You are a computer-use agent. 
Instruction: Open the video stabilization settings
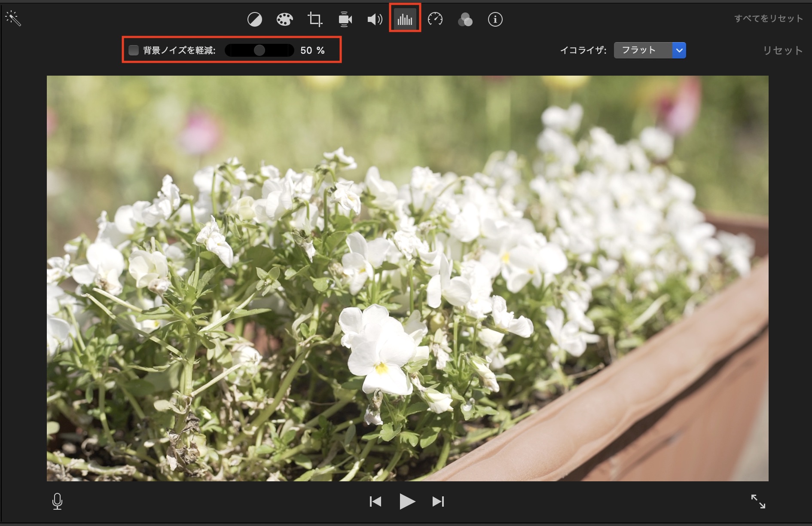click(x=345, y=19)
